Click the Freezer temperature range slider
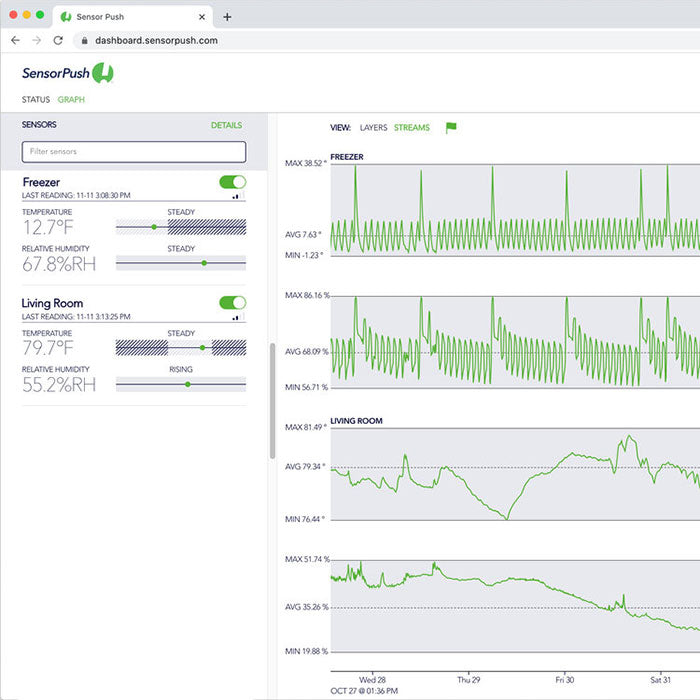The image size is (700, 700). tap(181, 227)
